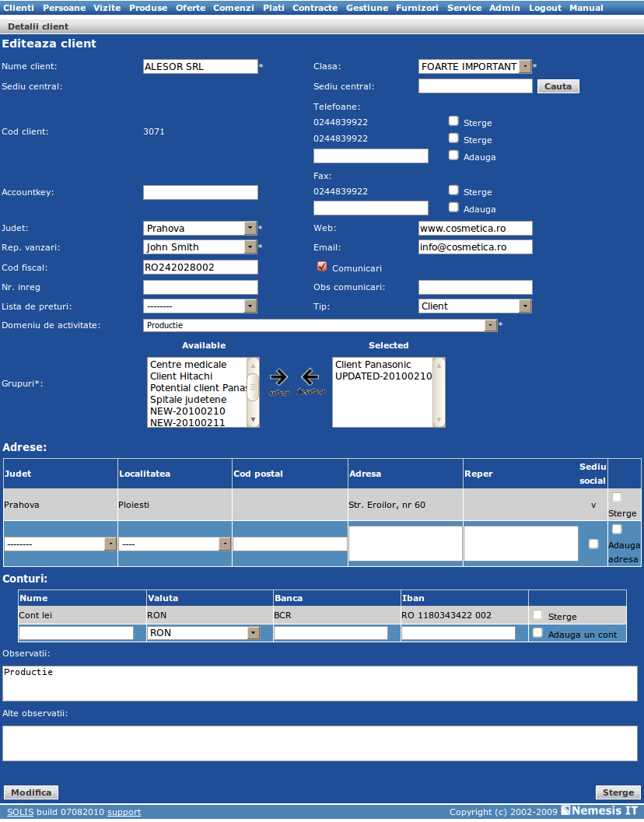Switch to the Detalii client tab
The width and height of the screenshot is (644, 822).
click(x=38, y=26)
